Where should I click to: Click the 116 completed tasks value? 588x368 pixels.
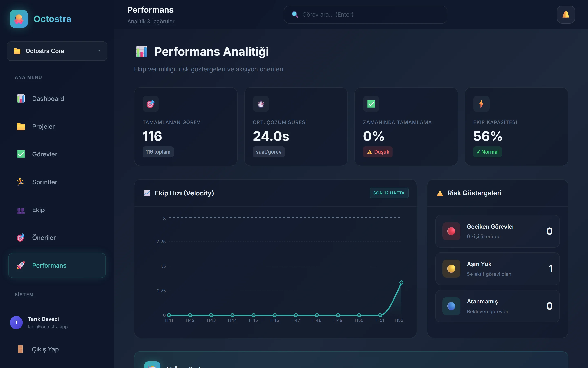point(152,136)
